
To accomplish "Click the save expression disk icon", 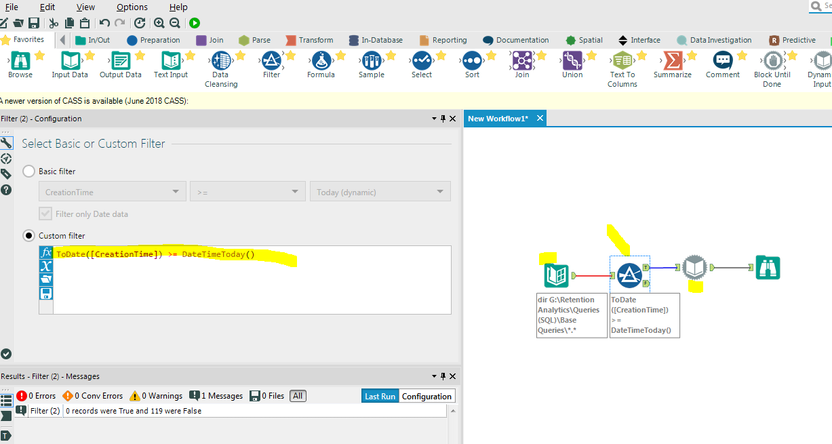I will point(46,293).
